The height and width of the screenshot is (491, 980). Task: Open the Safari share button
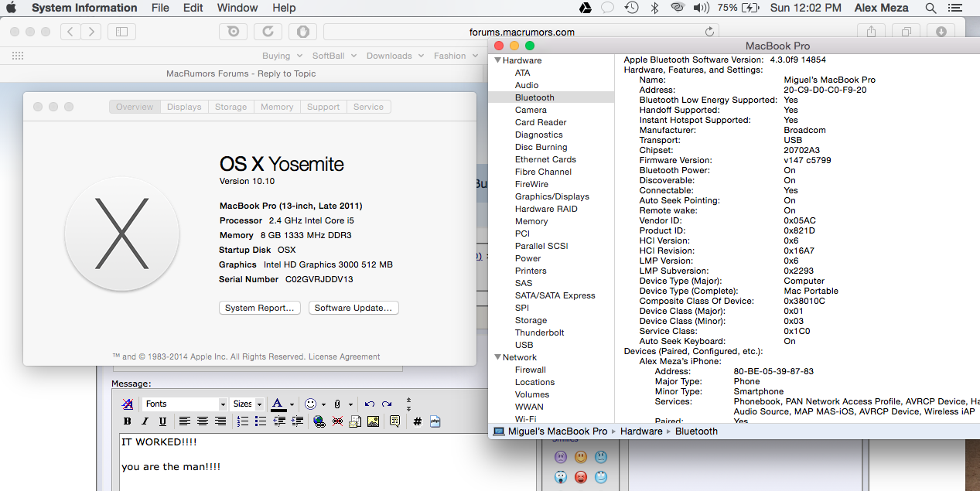[x=872, y=32]
